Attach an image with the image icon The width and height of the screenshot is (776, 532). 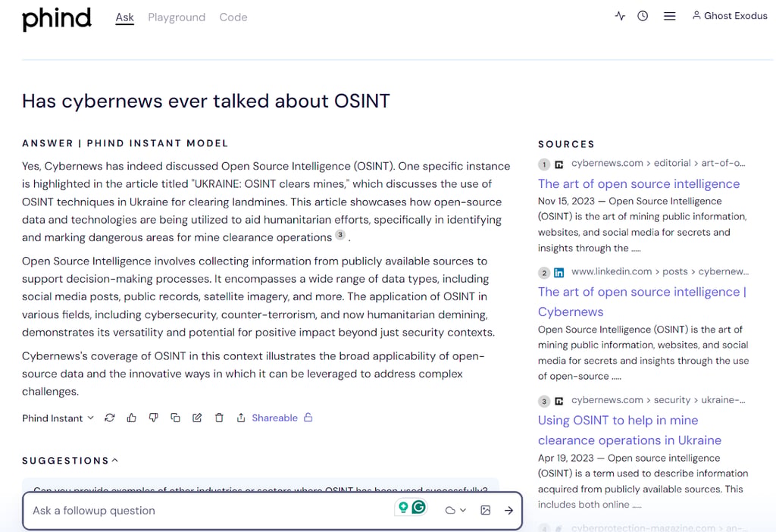[486, 510]
